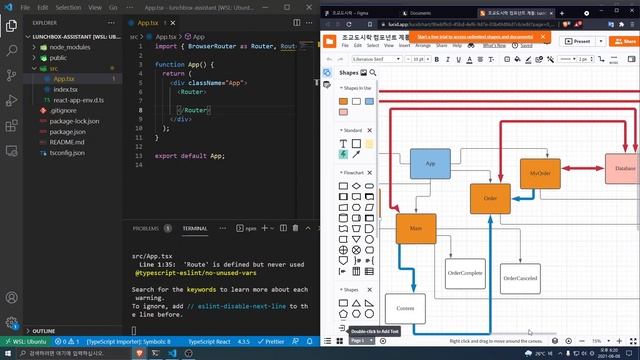Pick blue swatch in Shapes In Use

point(369,101)
